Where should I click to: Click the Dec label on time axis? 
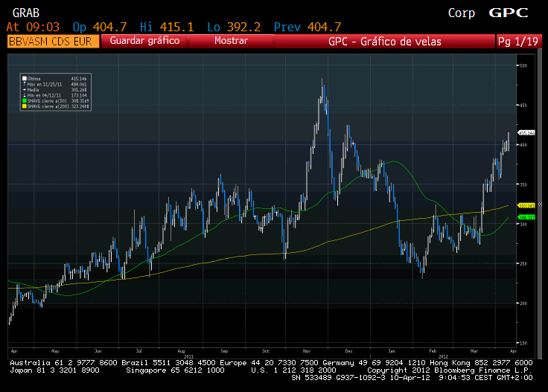pos(348,351)
